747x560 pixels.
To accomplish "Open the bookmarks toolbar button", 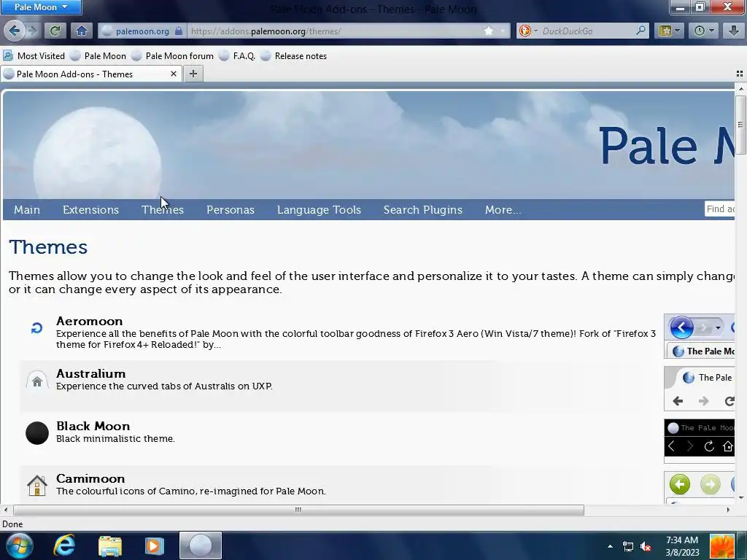I will (x=665, y=31).
